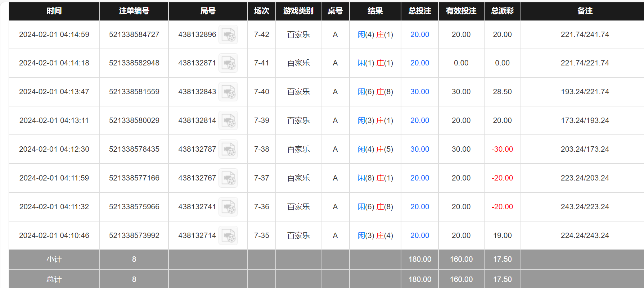Click the 结果 column header

375,11
